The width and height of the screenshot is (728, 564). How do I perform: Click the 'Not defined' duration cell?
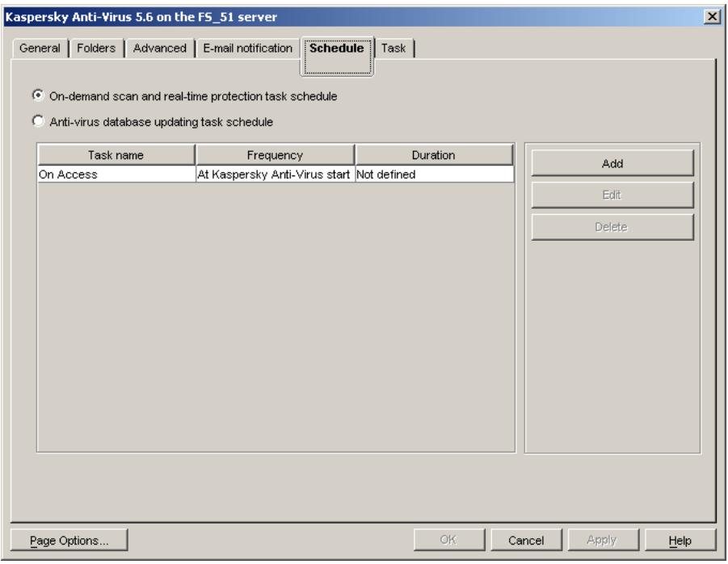coord(434,175)
